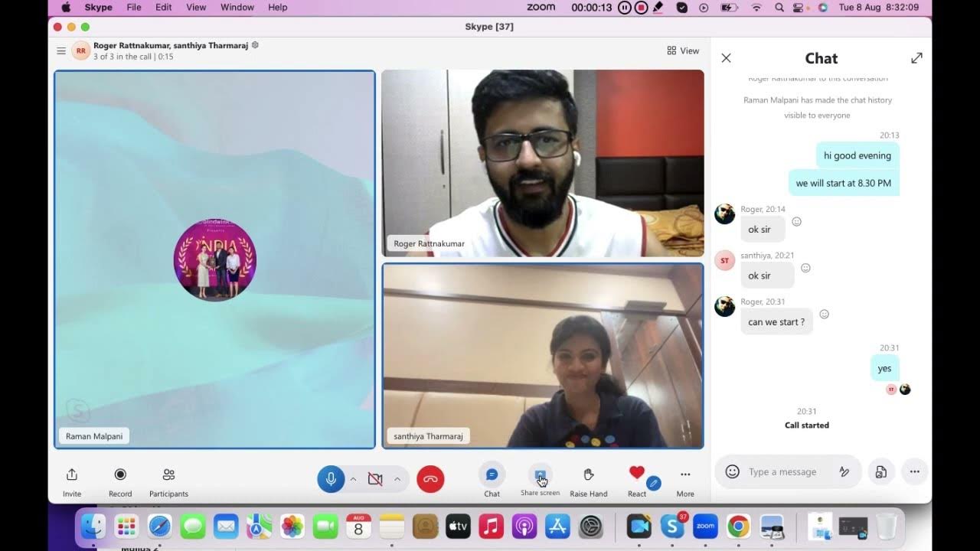Open the chat more options ellipsis
Screen dimensions: 980x551
[915, 471]
